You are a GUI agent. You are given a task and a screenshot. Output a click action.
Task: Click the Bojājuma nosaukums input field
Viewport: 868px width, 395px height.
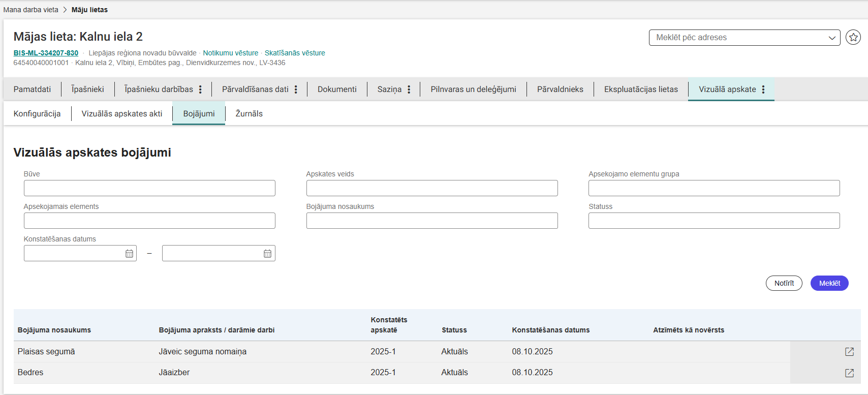tap(431, 221)
